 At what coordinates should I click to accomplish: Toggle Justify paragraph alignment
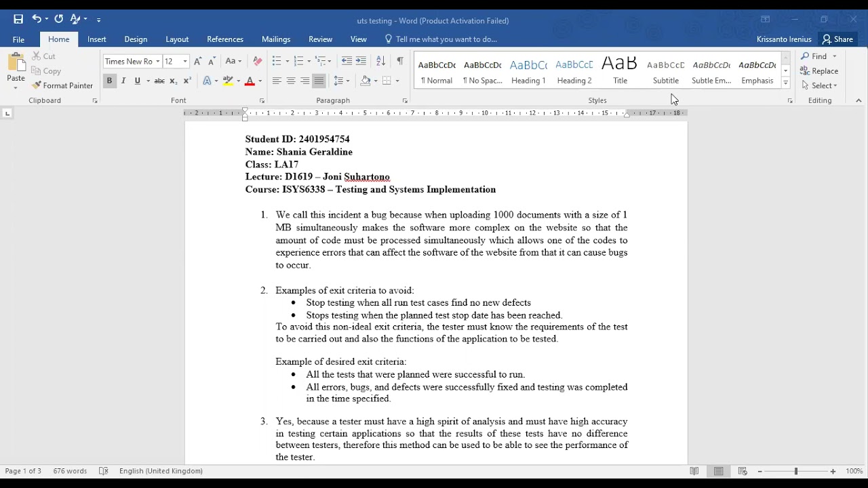(319, 81)
